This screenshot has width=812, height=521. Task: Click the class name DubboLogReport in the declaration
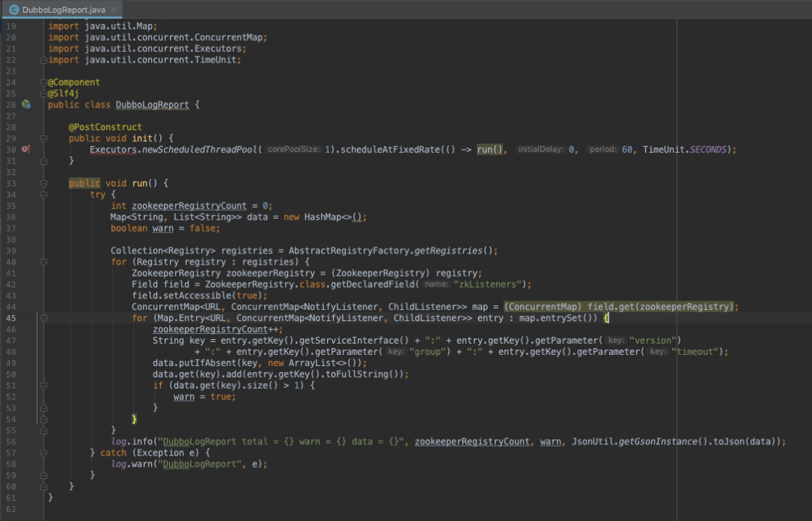[152, 105]
